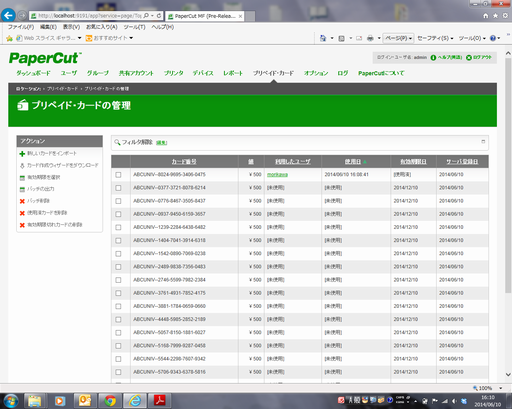
Task: Click the browser forward arrow button
Action: pos(22,16)
